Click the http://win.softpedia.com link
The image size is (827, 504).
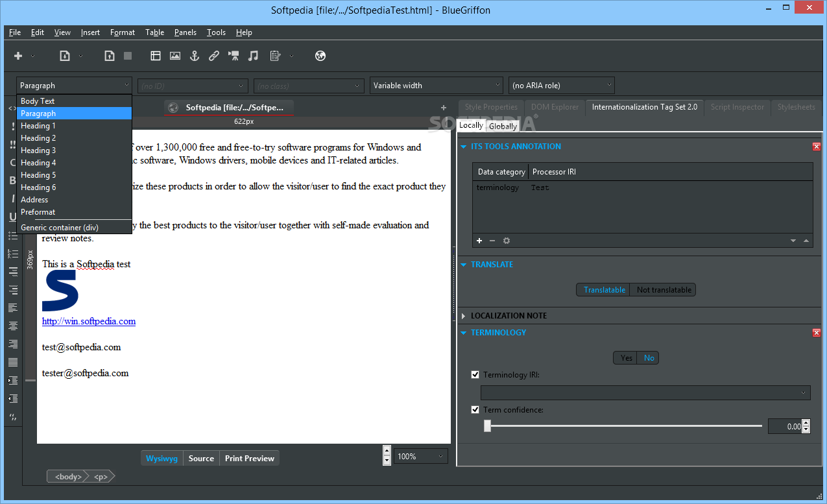[89, 321]
